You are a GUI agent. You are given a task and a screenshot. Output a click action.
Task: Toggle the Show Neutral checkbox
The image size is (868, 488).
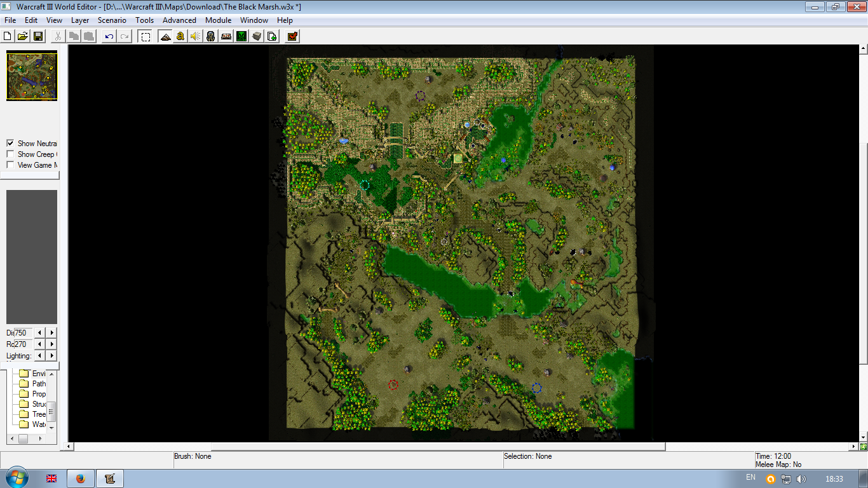point(10,144)
